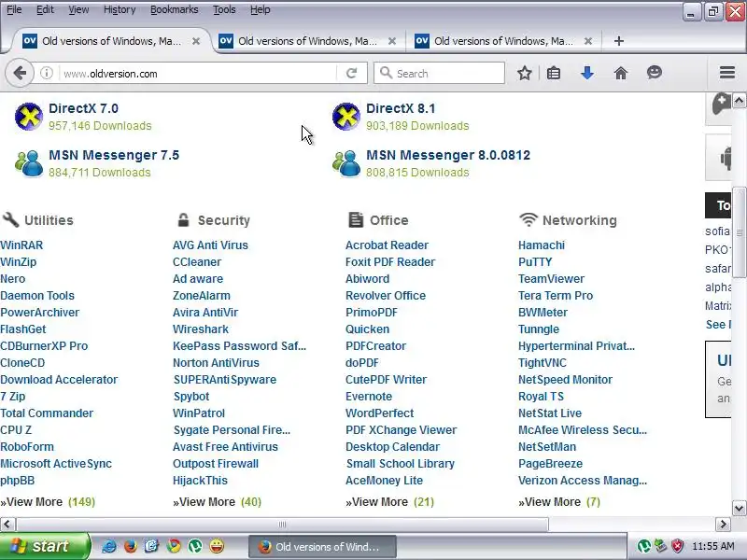Switch to the second Old versions tab
747x560 pixels.
pos(307,41)
